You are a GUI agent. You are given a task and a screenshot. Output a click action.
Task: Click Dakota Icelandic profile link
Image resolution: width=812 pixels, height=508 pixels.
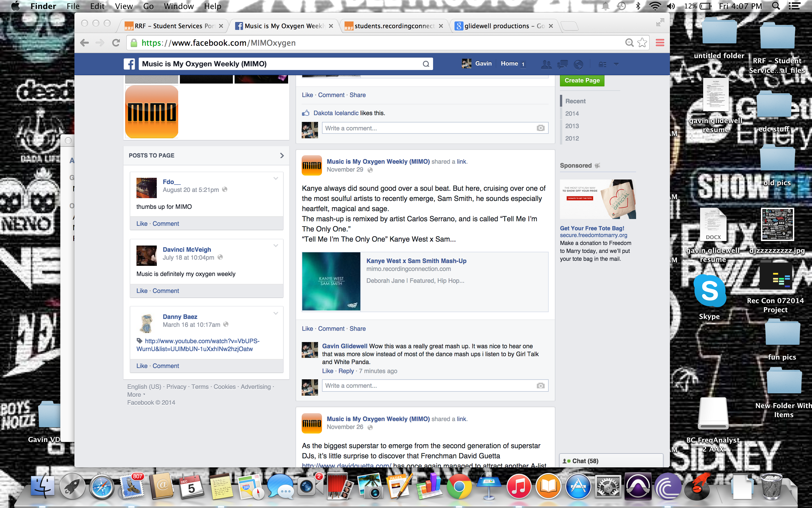[x=336, y=113]
